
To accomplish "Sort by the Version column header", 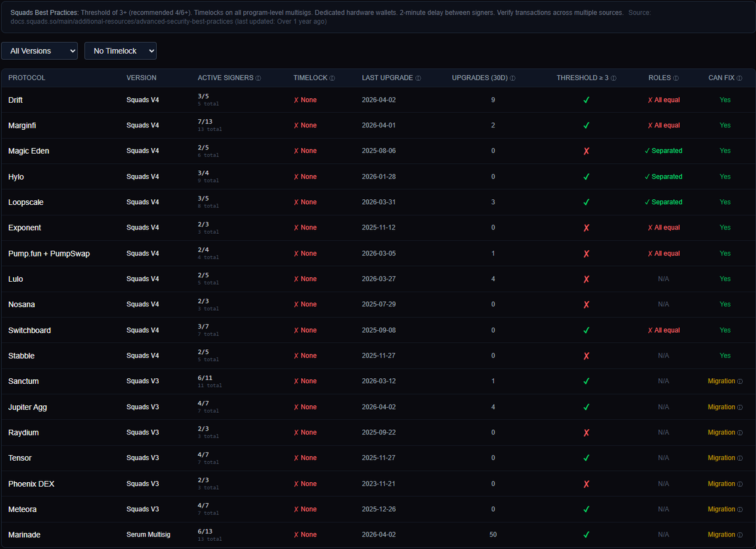I will point(142,78).
